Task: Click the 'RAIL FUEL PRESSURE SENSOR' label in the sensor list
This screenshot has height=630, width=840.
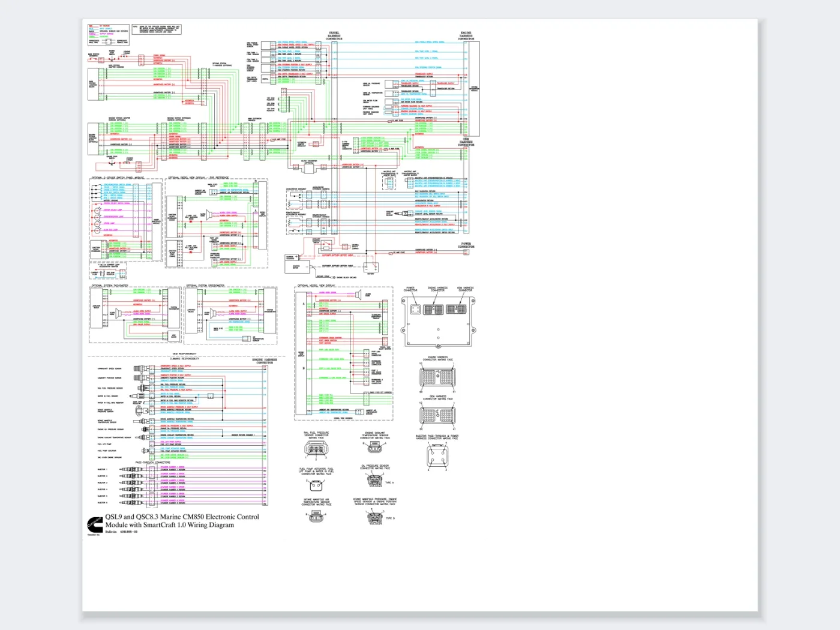Action: click(109, 388)
